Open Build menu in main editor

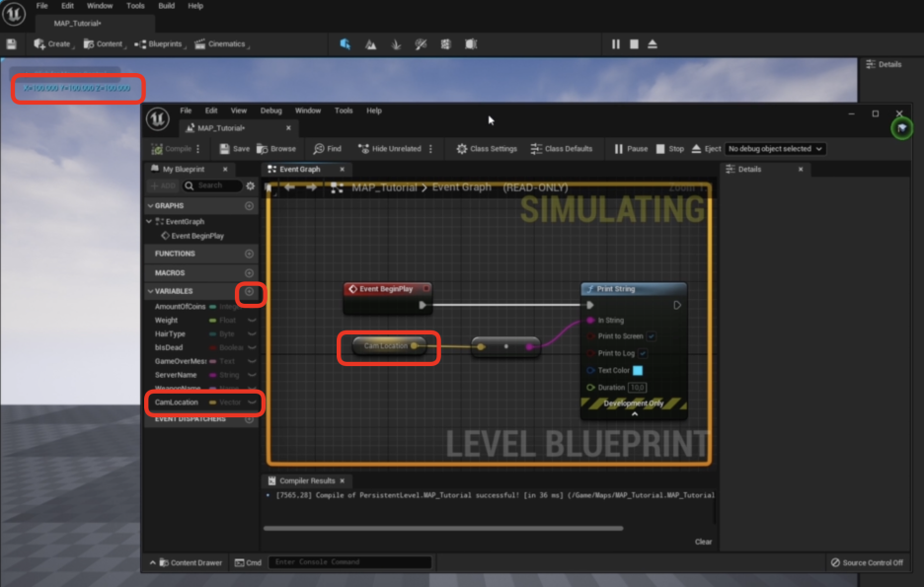point(166,6)
